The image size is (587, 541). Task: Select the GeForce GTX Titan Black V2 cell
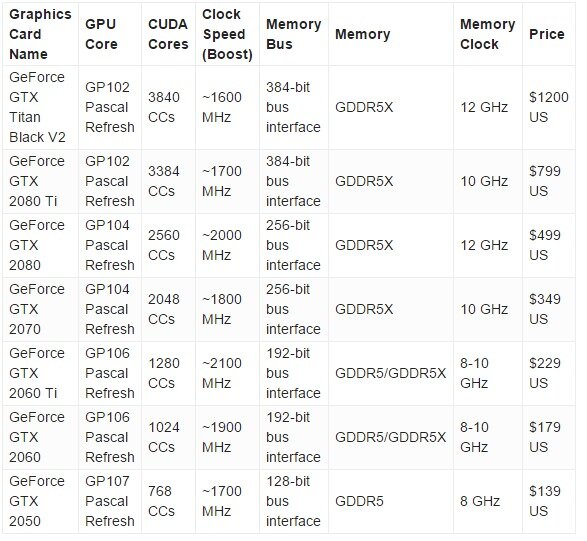click(x=40, y=107)
